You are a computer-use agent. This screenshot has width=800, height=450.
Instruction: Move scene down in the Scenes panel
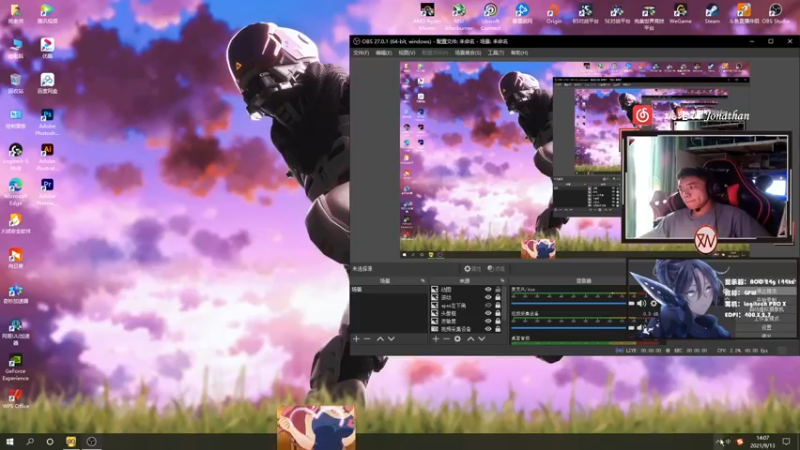(391, 339)
